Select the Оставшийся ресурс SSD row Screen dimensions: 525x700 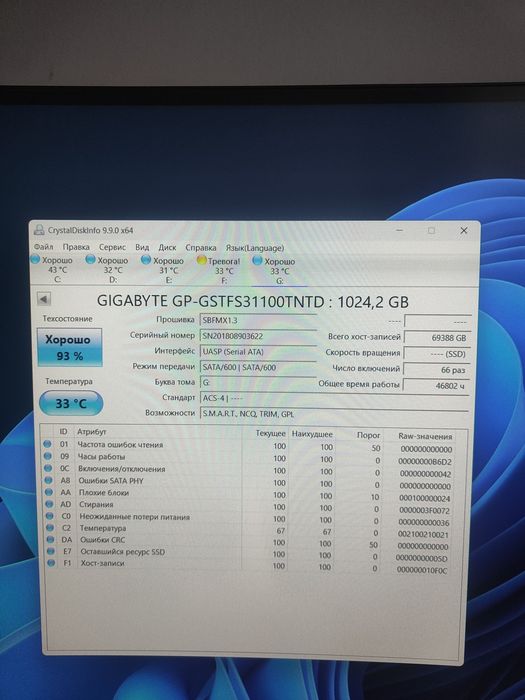[x=248, y=554]
